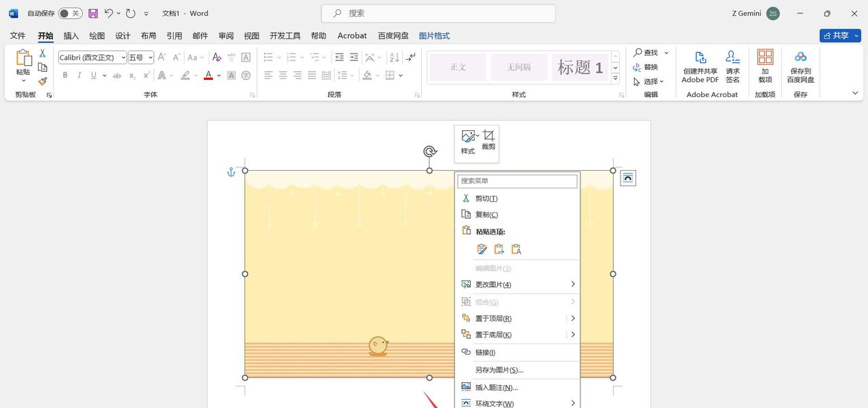Toggle Bold formatting button
868x408 pixels.
tap(65, 75)
